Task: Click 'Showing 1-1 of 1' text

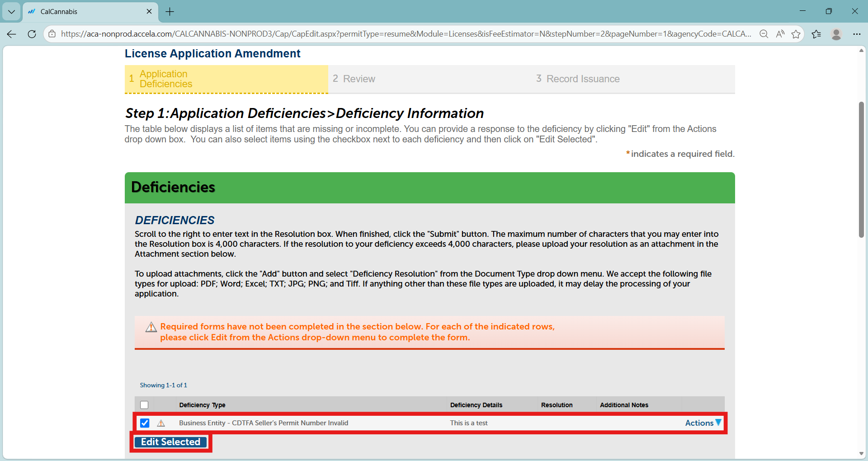Action: [x=163, y=385]
